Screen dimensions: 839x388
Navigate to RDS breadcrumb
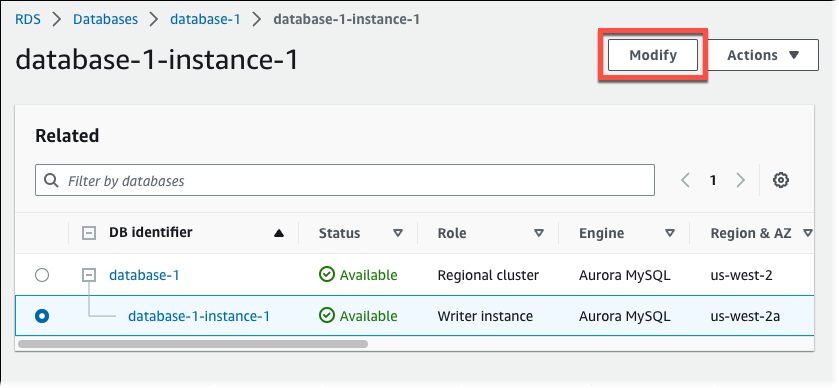[x=28, y=19]
